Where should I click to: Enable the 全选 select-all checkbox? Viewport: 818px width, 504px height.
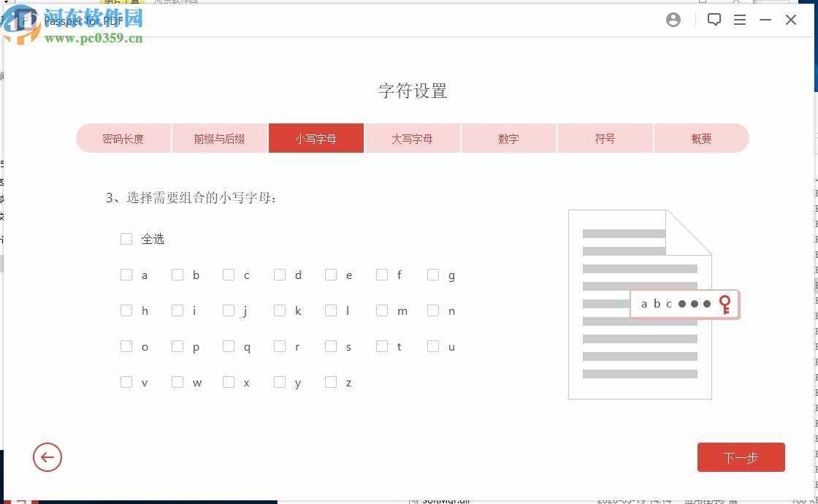tap(126, 239)
